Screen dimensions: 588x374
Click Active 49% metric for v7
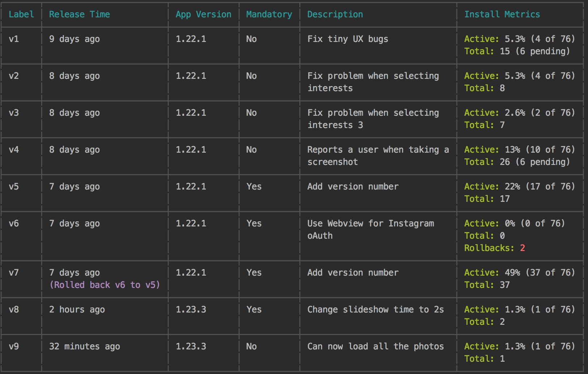520,273
